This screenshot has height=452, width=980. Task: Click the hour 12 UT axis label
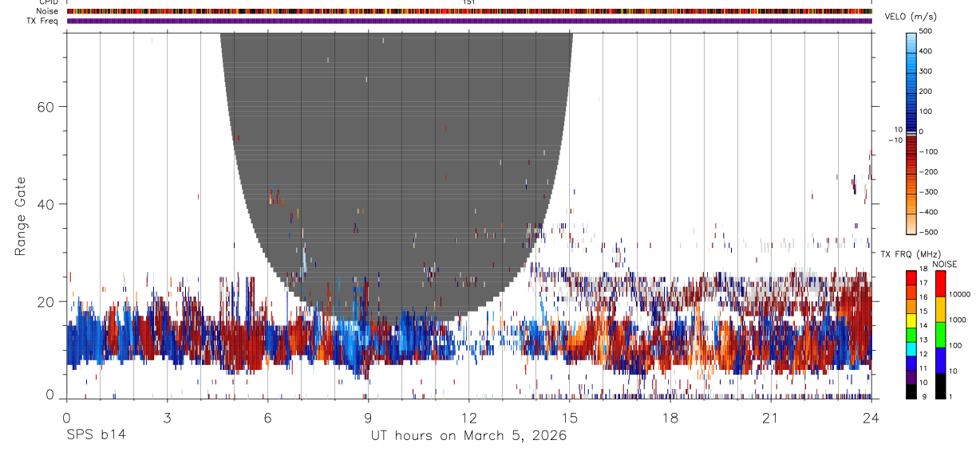468,418
